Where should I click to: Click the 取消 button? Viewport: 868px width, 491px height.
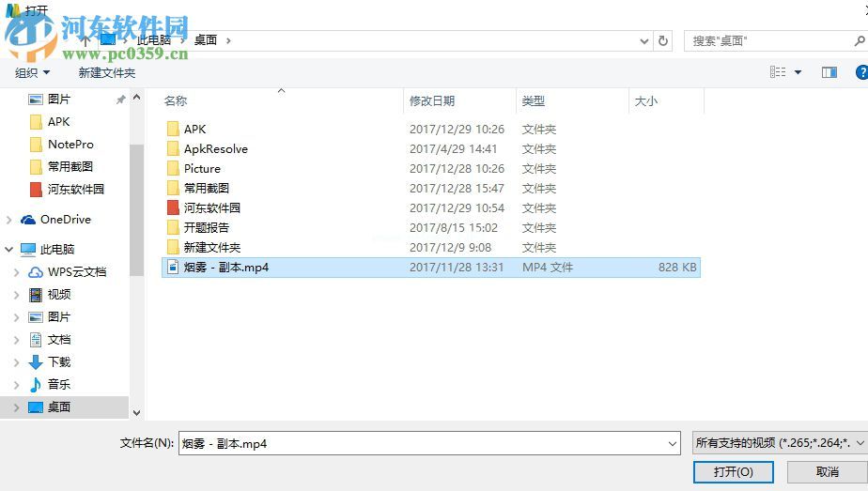(x=828, y=472)
